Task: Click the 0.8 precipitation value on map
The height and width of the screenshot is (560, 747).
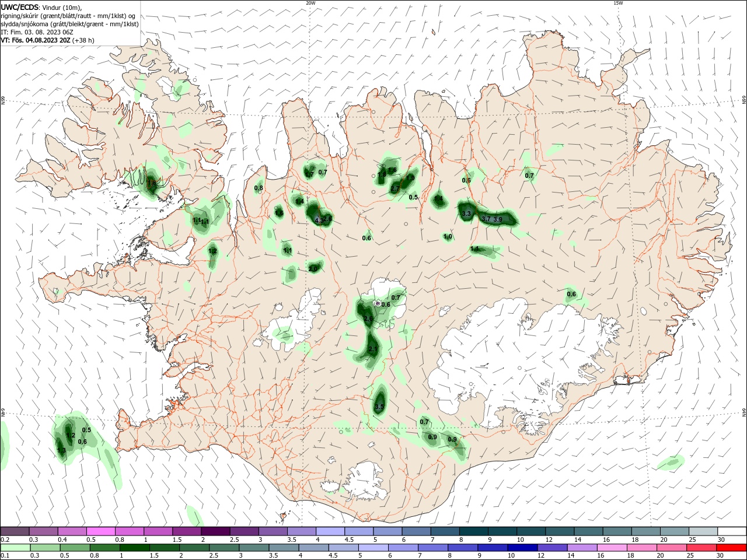Action: [259, 188]
